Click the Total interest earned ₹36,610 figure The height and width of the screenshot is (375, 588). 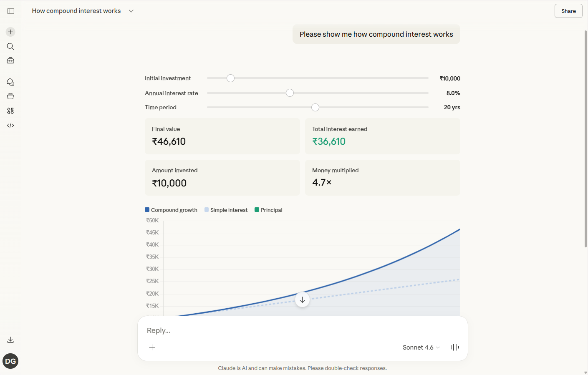tap(329, 141)
